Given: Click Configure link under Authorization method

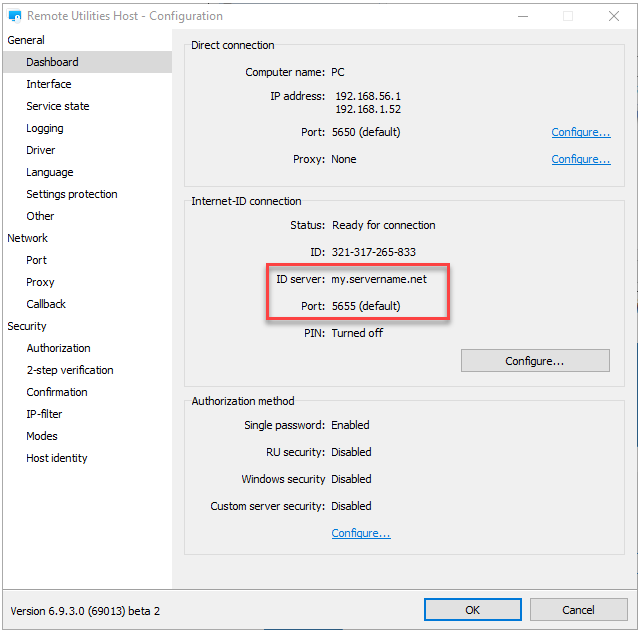Looking at the screenshot, I should click(x=361, y=533).
